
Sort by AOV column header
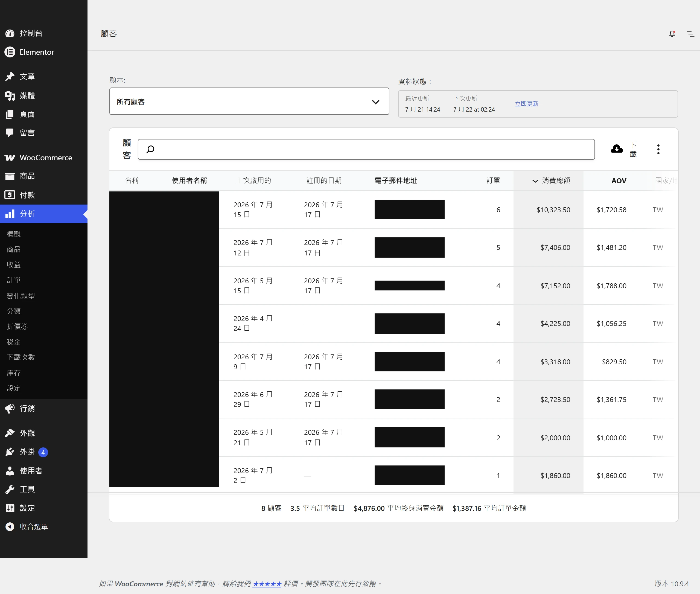tap(619, 180)
